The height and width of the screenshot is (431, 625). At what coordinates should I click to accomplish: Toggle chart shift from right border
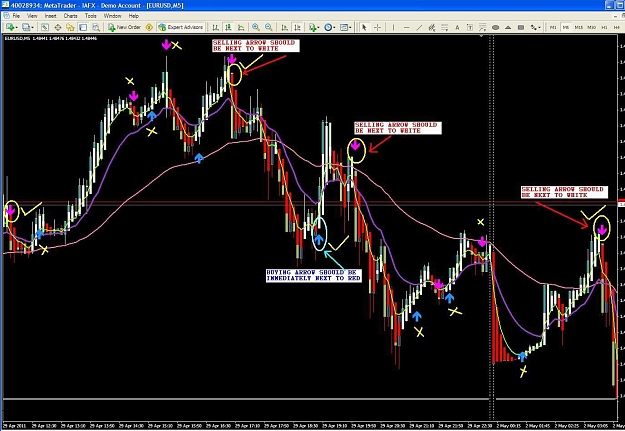click(x=297, y=27)
